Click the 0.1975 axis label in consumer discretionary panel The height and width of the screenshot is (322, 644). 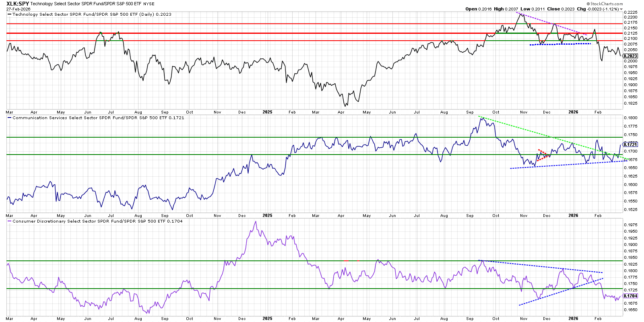tap(631, 225)
